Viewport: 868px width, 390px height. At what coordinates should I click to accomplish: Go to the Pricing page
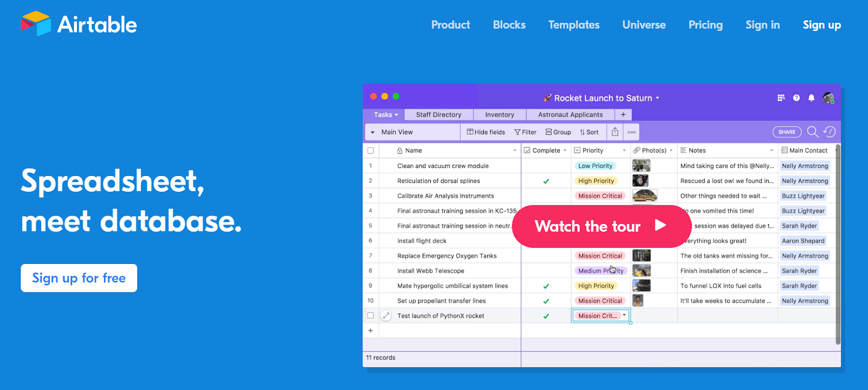tap(705, 25)
